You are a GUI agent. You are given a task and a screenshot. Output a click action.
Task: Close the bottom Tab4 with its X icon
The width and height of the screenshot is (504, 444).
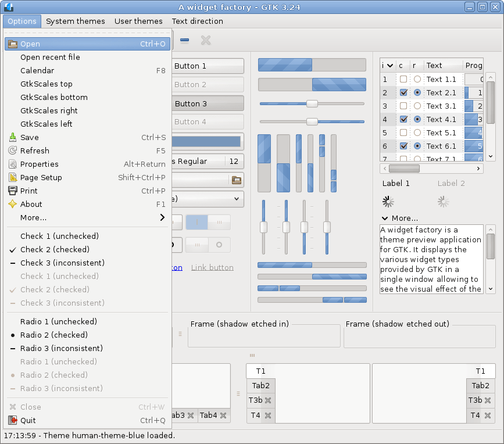(x=223, y=416)
